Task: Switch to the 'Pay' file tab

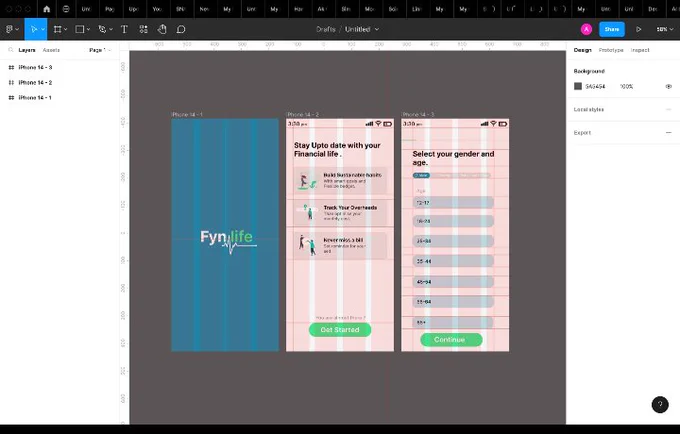Action: click(x=110, y=9)
